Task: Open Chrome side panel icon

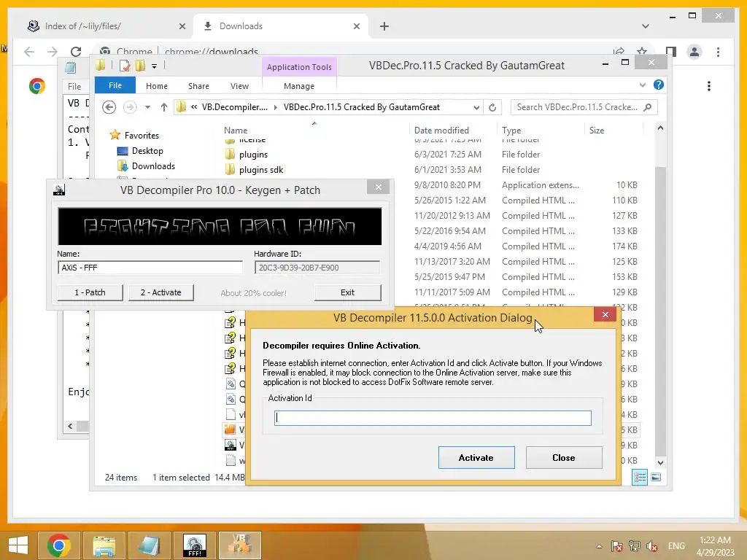Action: pyautogui.click(x=671, y=52)
